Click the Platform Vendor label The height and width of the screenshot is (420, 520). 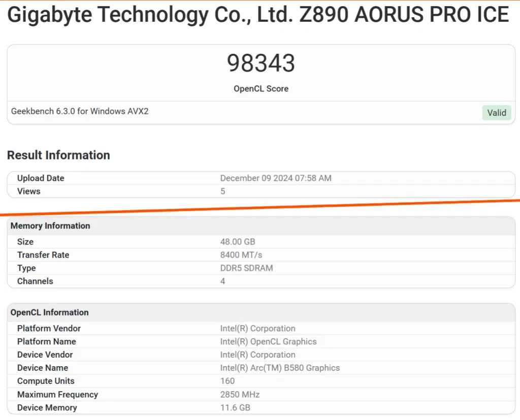[x=49, y=329]
